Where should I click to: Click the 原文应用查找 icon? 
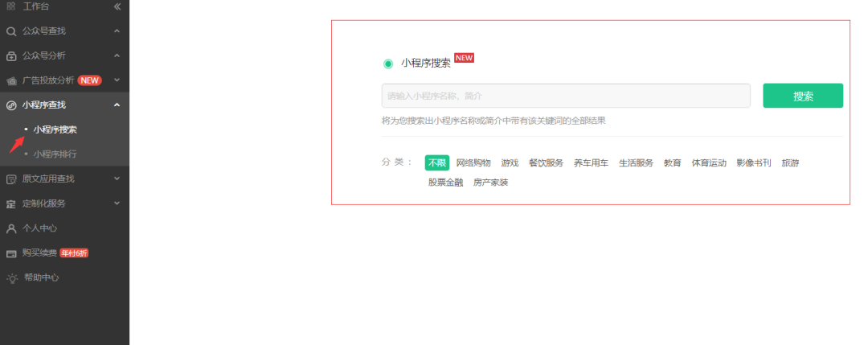click(x=11, y=179)
